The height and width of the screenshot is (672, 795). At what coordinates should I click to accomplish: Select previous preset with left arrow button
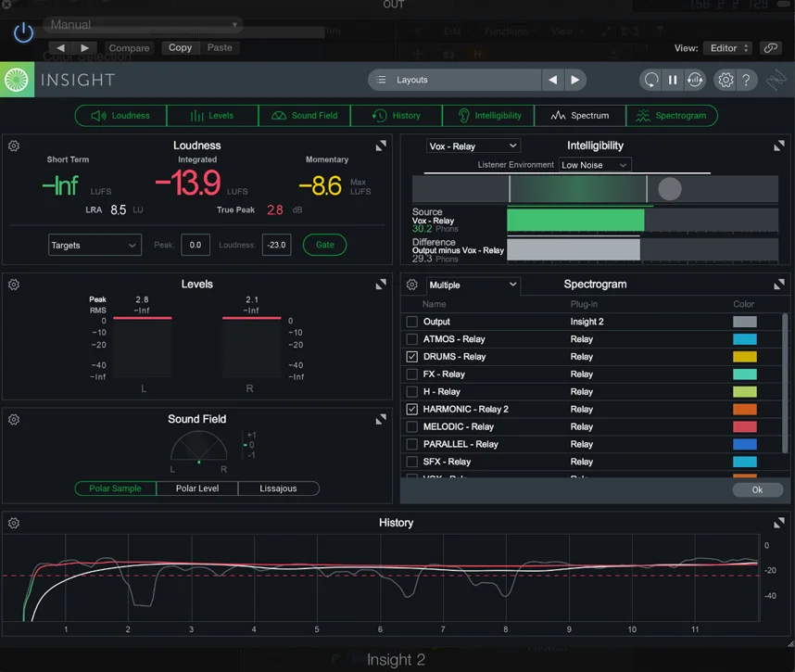[61, 47]
